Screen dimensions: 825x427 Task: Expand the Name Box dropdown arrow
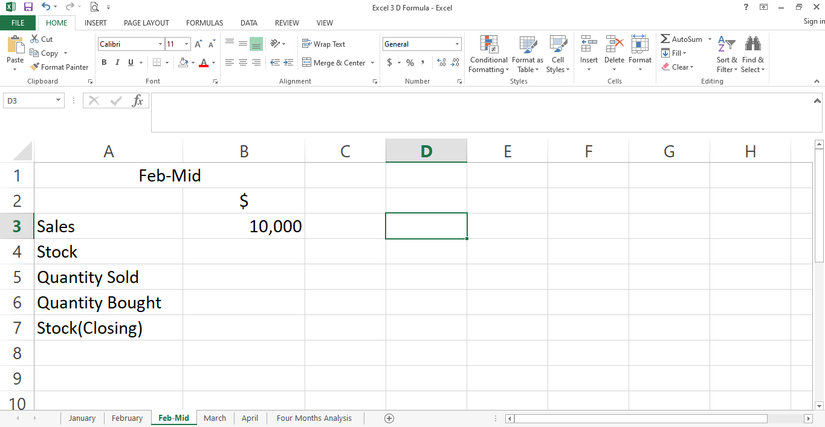click(x=59, y=101)
